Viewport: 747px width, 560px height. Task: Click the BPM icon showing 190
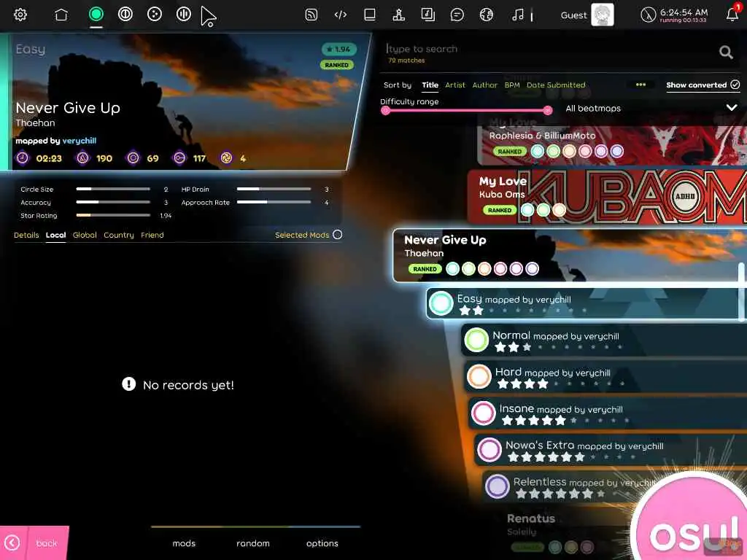[82, 158]
